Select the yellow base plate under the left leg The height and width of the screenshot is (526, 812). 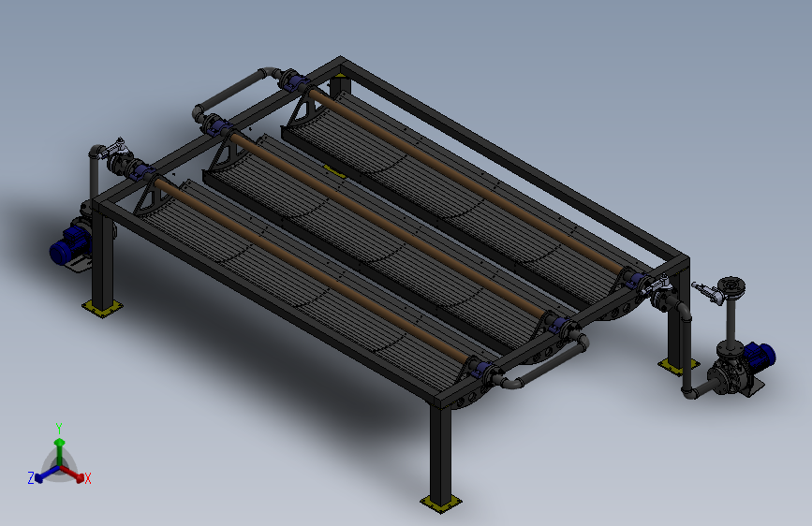[x=102, y=308]
